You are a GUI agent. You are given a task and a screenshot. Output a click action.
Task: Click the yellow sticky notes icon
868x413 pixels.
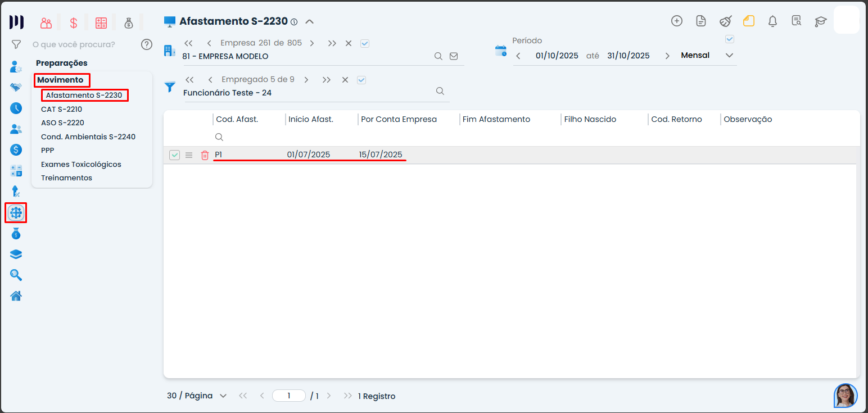[748, 21]
